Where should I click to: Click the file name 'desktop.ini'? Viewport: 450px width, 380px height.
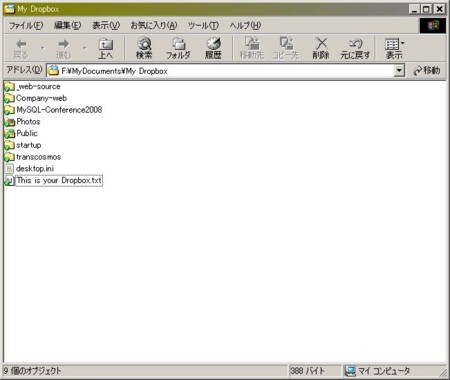point(35,169)
